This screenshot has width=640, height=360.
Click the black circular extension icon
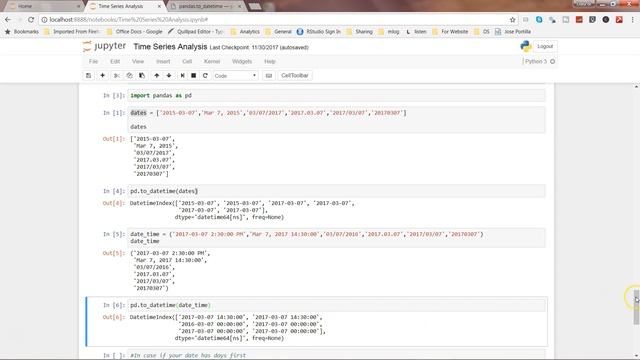[606, 20]
